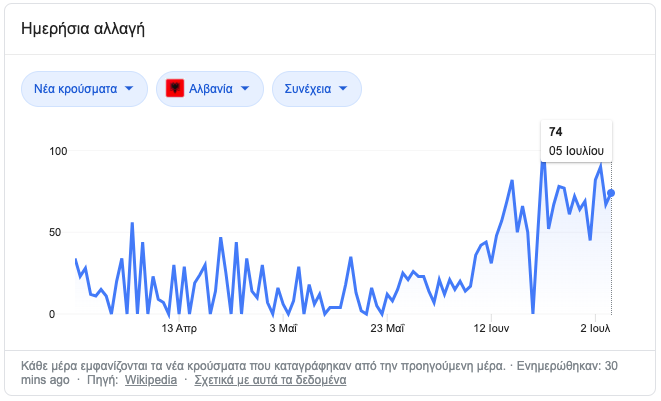Click the 12 Ιουν axis label
The height and width of the screenshot is (401, 661).
(493, 328)
